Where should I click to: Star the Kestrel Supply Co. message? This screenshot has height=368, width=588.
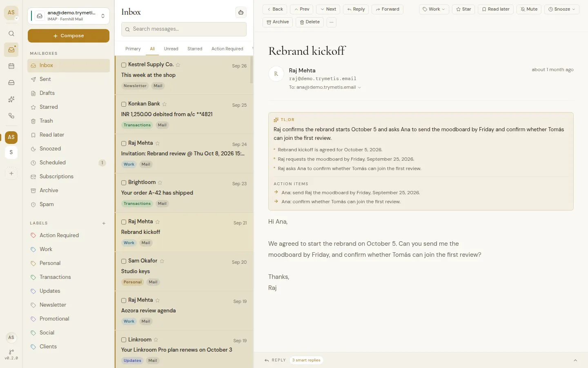(178, 65)
